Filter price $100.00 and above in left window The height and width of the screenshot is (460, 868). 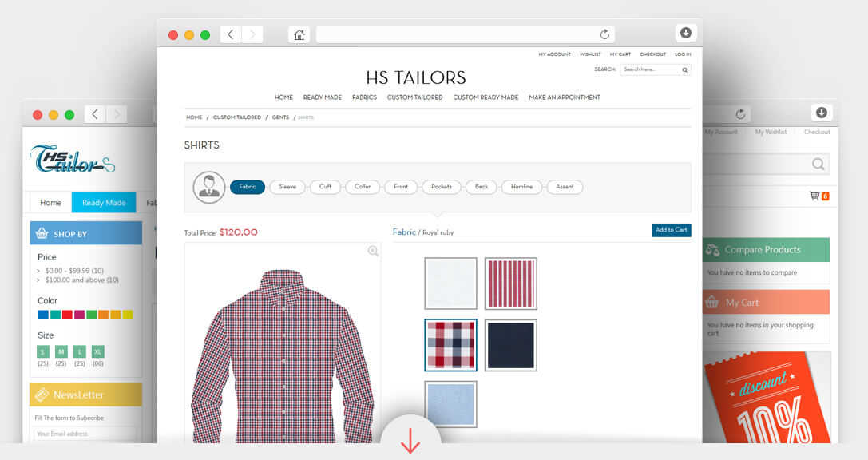(x=82, y=280)
